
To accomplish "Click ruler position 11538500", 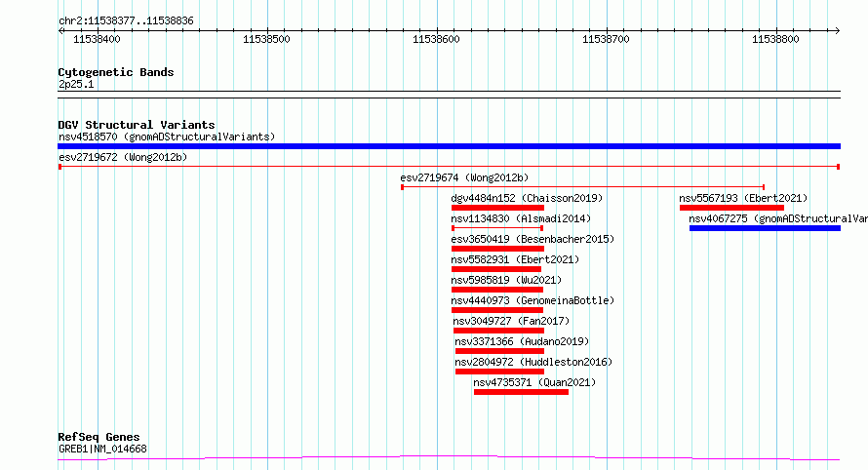I will (266, 39).
